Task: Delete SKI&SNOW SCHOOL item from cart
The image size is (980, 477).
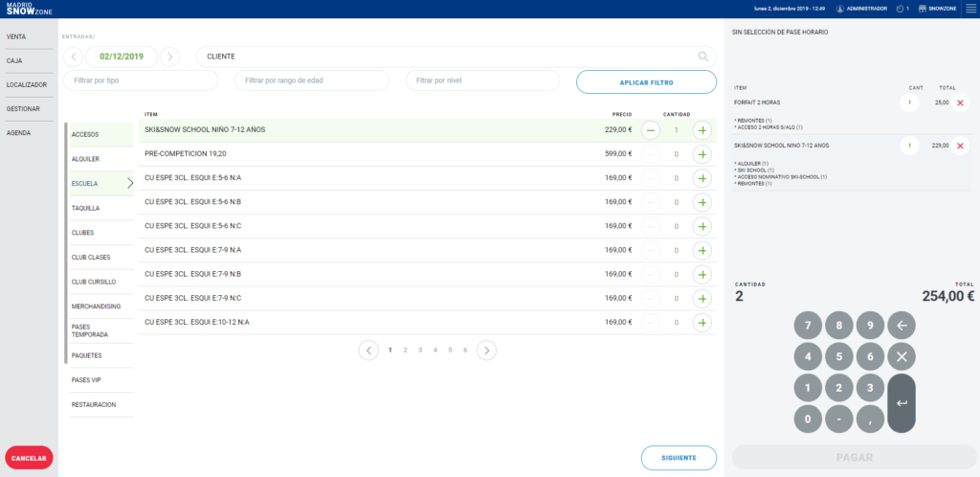Action: [960, 146]
